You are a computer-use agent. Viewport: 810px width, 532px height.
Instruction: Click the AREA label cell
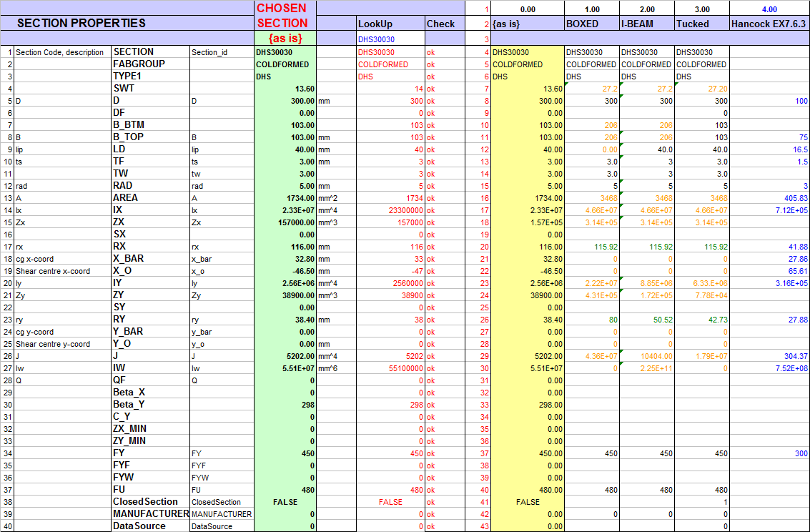(151, 198)
